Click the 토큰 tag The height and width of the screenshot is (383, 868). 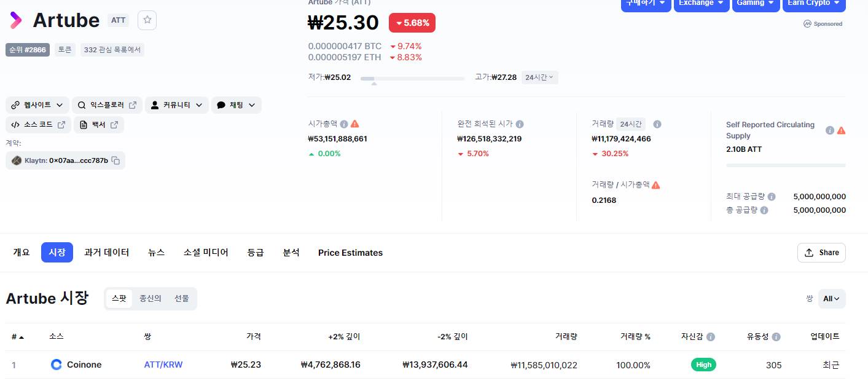coord(65,50)
